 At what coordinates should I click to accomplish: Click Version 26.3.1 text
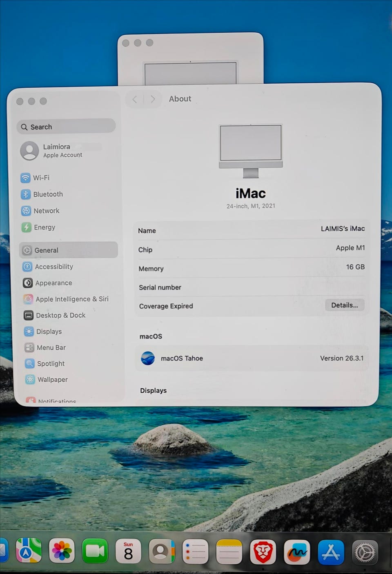tap(342, 358)
